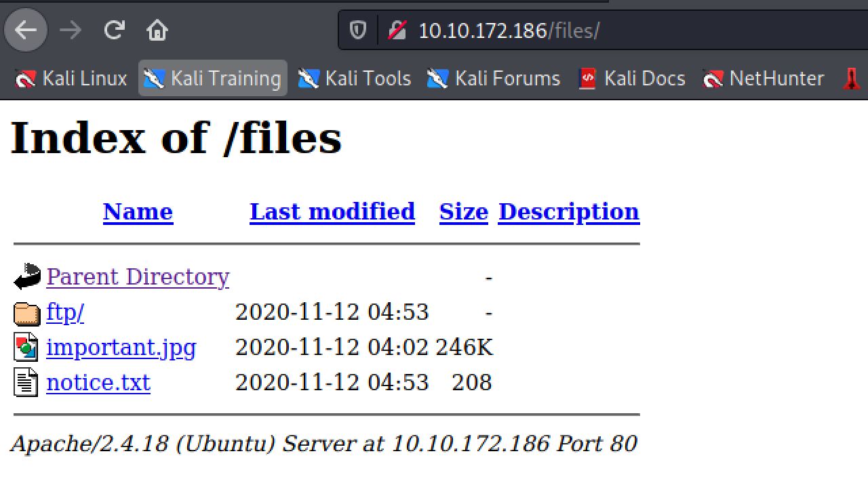Click the tracking protection shield icon
868x500 pixels.
pyautogui.click(x=357, y=30)
